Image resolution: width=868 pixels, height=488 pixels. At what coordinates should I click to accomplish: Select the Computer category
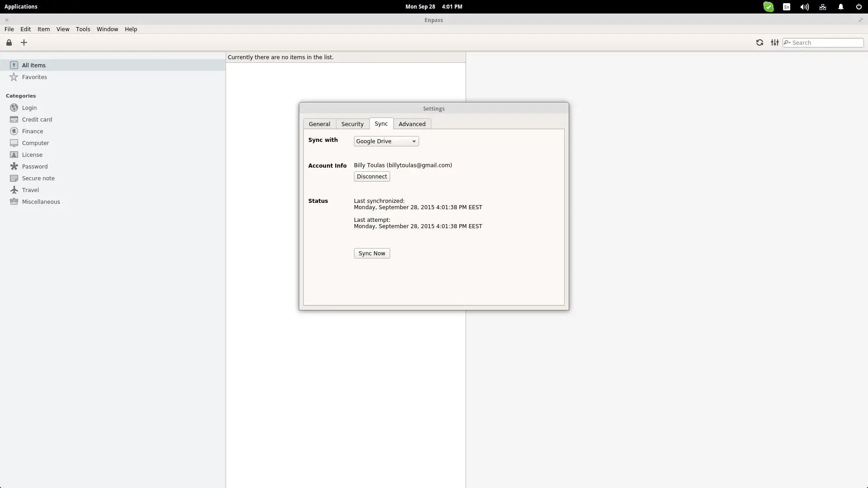[x=113, y=143]
